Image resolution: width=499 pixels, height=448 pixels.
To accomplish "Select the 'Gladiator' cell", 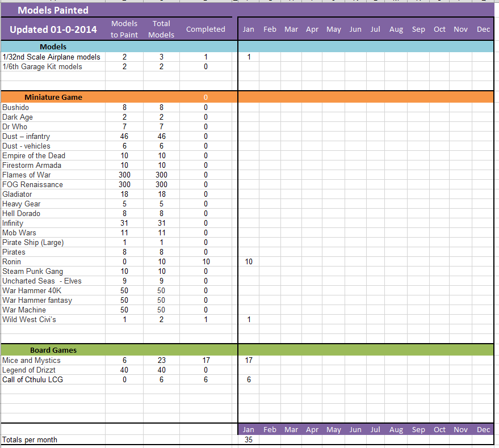I will (53, 195).
